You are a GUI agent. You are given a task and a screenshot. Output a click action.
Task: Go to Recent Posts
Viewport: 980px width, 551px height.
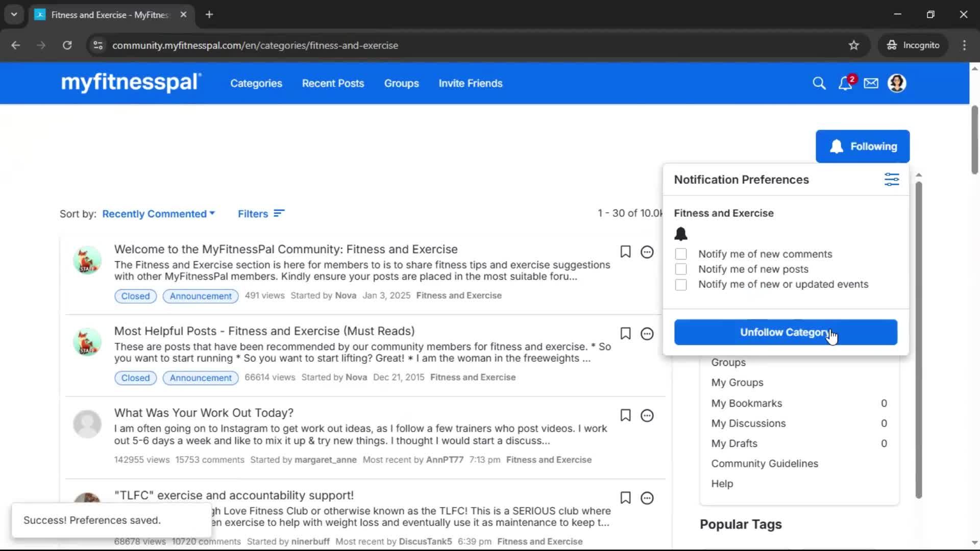(x=333, y=83)
